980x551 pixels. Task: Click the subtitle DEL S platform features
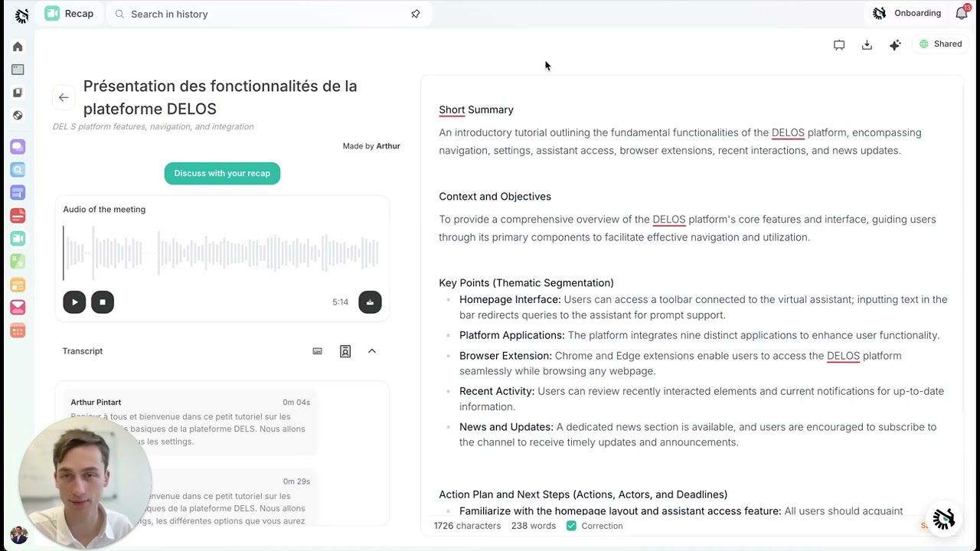(153, 127)
